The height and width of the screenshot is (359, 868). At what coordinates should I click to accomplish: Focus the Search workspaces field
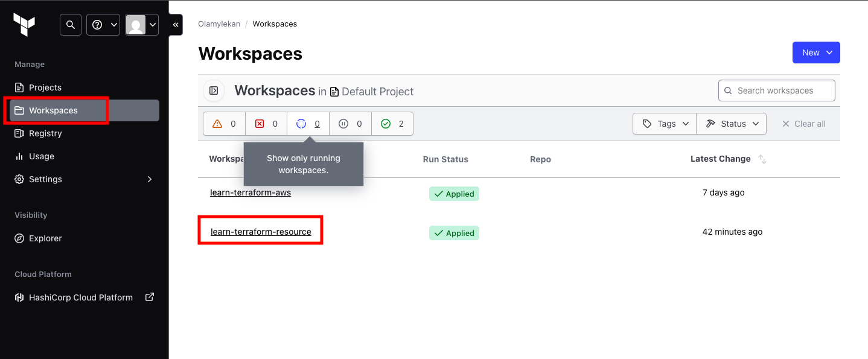pos(777,91)
